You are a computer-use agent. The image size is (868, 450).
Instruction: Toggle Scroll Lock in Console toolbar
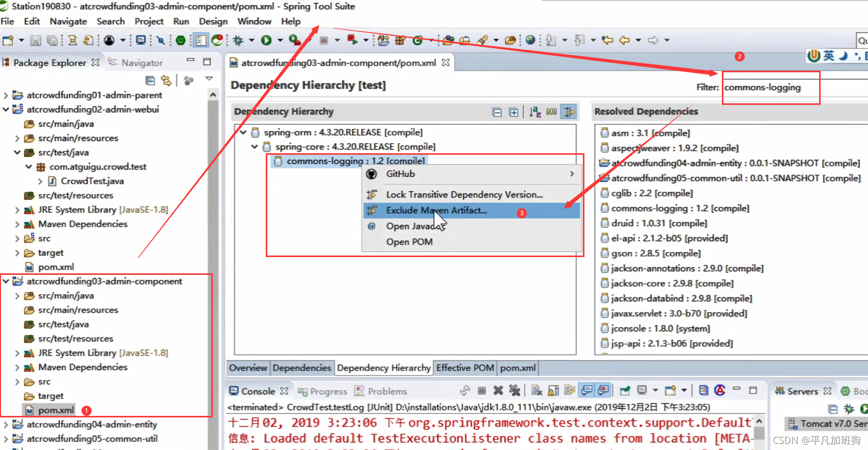click(x=553, y=390)
